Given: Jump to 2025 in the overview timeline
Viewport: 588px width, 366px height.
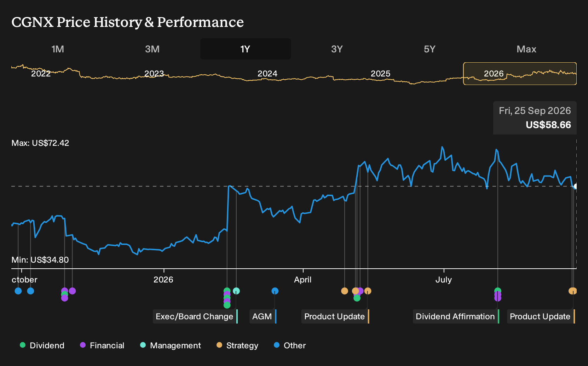Looking at the screenshot, I should click(381, 74).
